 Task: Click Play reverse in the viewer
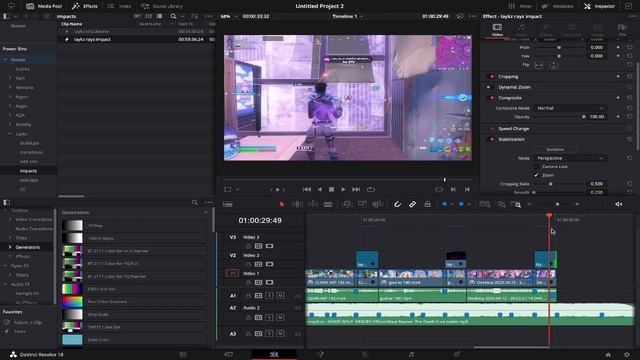point(320,189)
